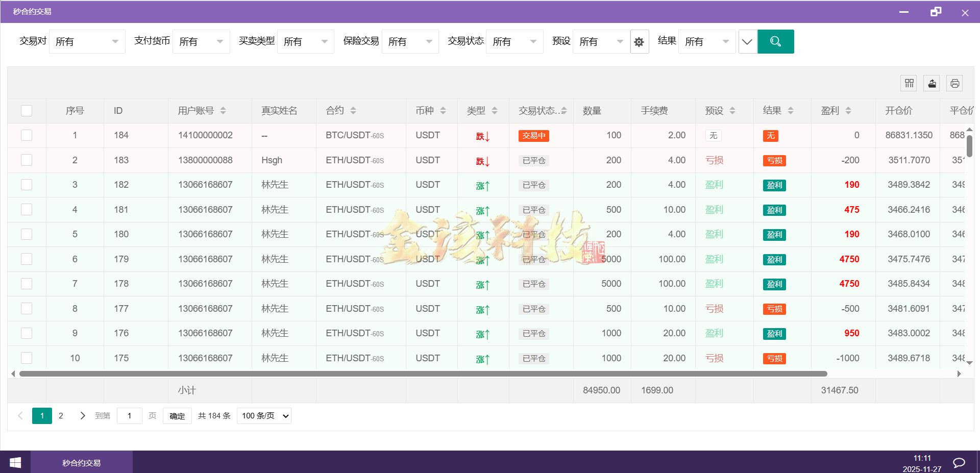
Task: Select the 交易中 status label
Action: pyautogui.click(x=534, y=136)
